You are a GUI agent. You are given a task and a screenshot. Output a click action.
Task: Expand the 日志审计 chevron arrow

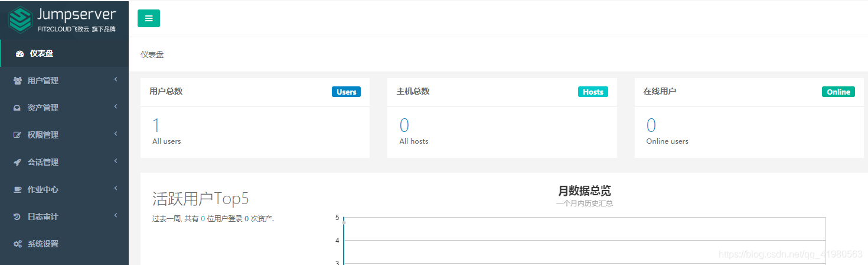(116, 215)
